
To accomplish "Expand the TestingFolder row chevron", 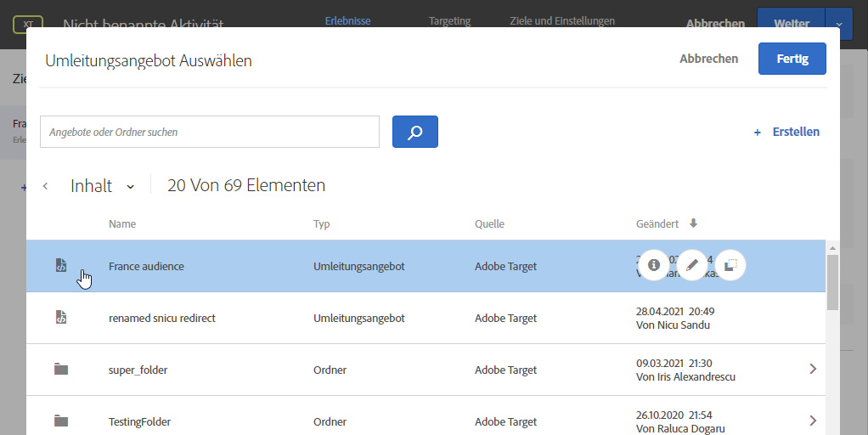I will [813, 421].
